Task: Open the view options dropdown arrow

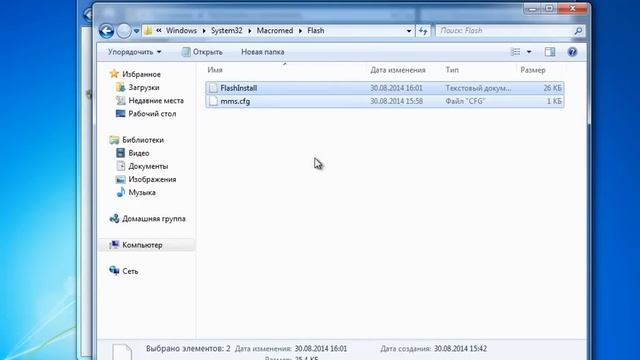Action: [x=529, y=52]
